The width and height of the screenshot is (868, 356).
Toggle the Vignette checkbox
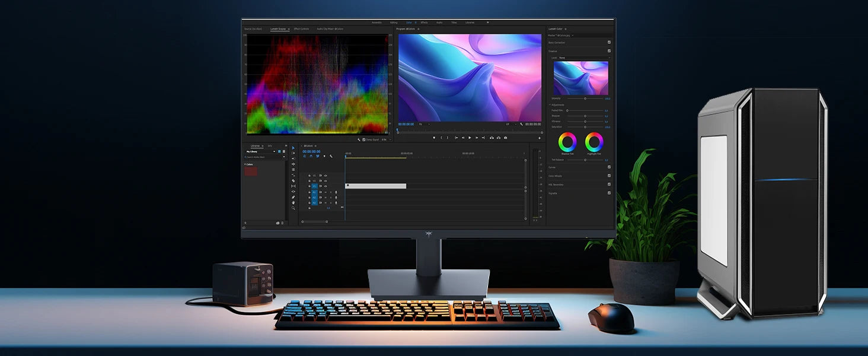click(x=609, y=193)
